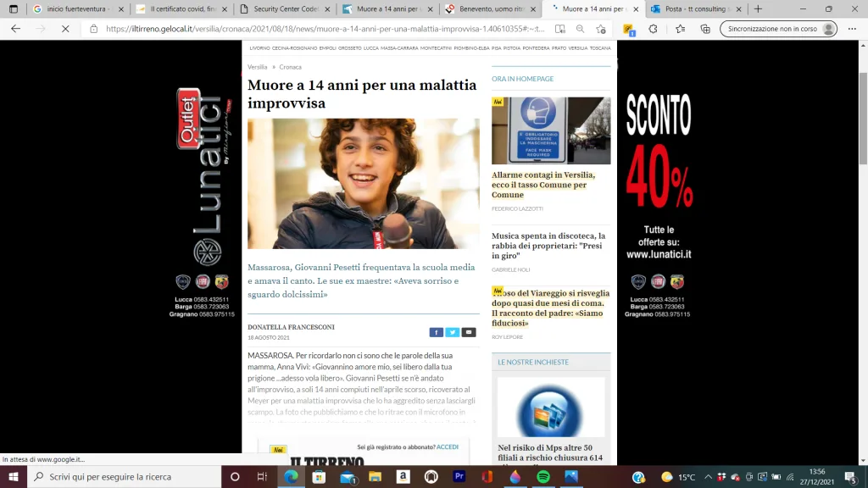Screen dimensions: 868x488
Task: Open the GROSSETO edition link
Action: tap(350, 48)
